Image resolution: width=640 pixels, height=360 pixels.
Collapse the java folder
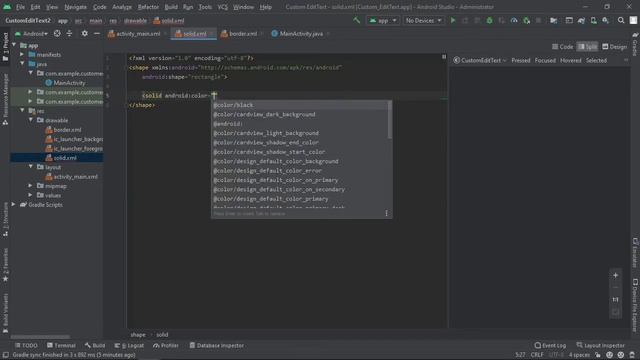click(22, 64)
